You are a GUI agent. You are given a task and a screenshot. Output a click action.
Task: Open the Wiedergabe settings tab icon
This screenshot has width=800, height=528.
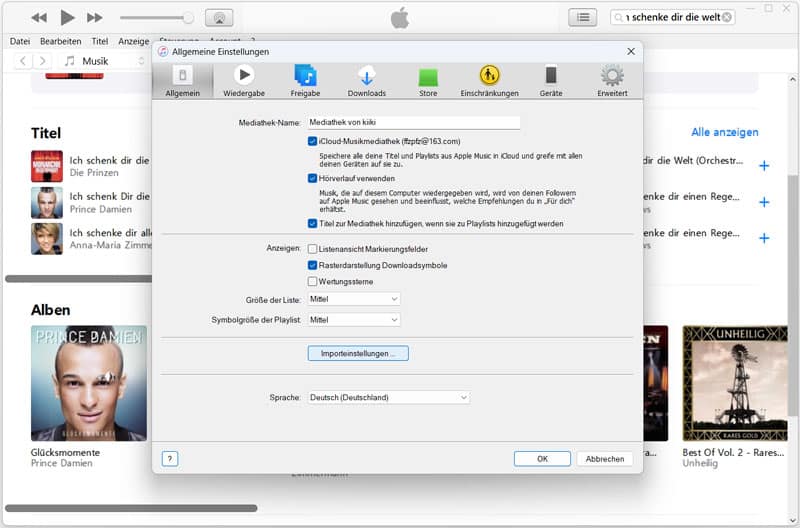(243, 75)
